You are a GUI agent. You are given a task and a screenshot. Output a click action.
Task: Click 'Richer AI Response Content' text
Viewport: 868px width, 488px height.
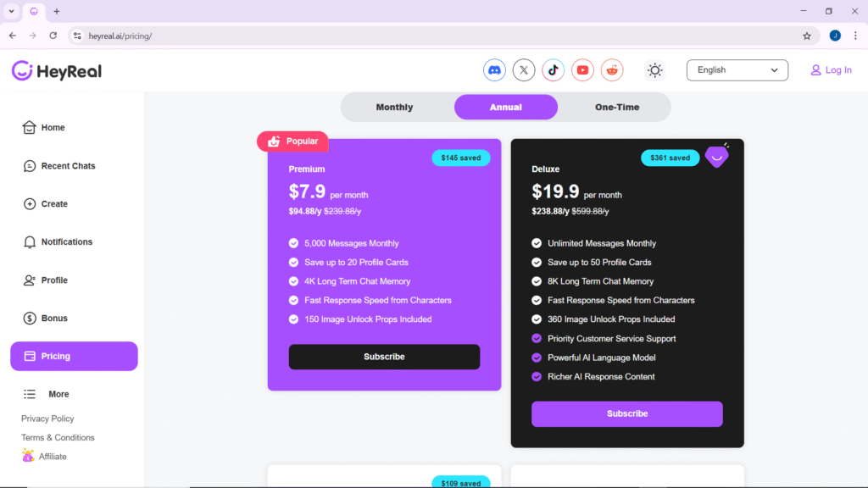pos(601,377)
